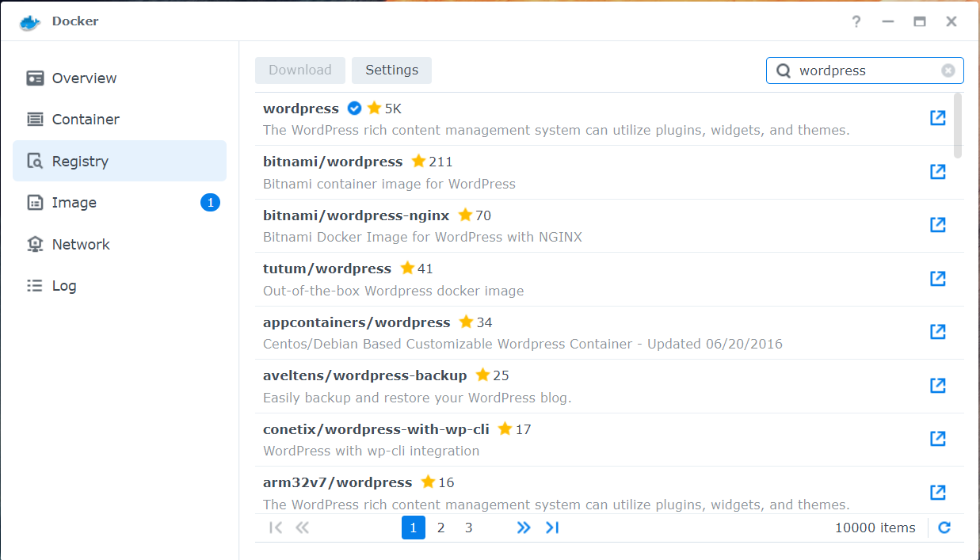Open external link for arm32v7/wordpress
Image resolution: width=980 pixels, height=560 pixels.
point(938,493)
